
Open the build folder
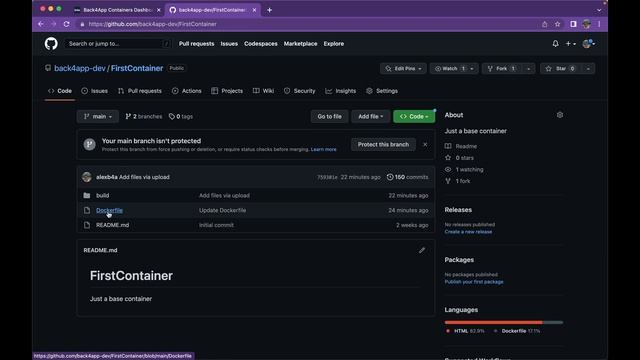[102, 196]
